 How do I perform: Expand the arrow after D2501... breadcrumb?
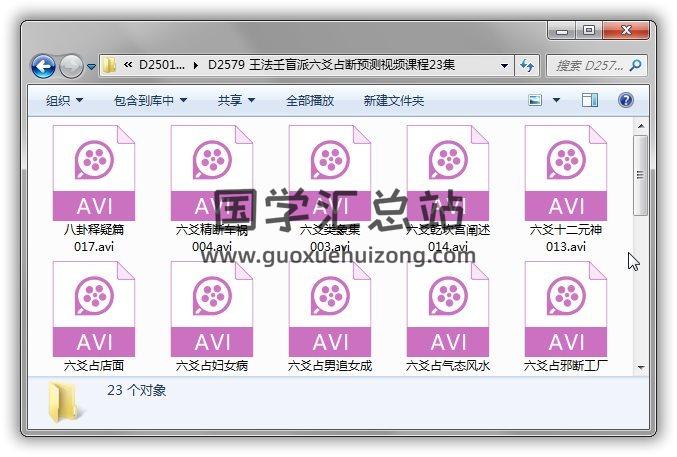click(x=196, y=66)
